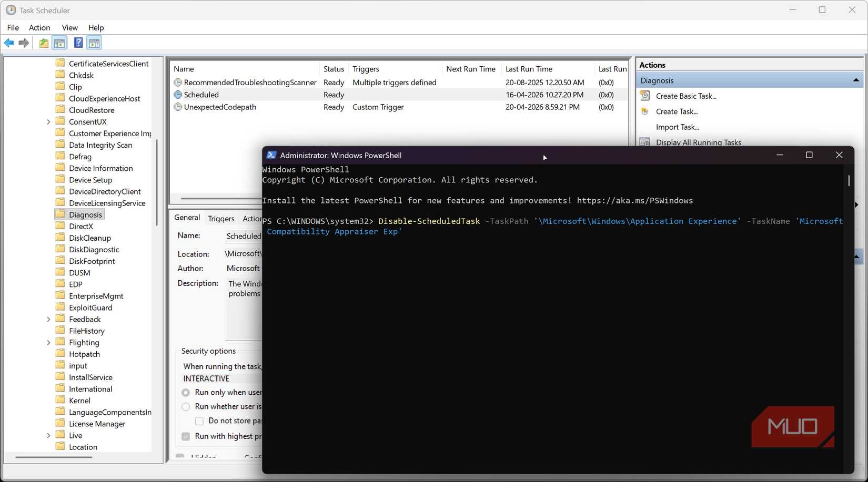Click the Forward arrow toolbar icon
This screenshot has height=482, width=868.
tap(24, 43)
